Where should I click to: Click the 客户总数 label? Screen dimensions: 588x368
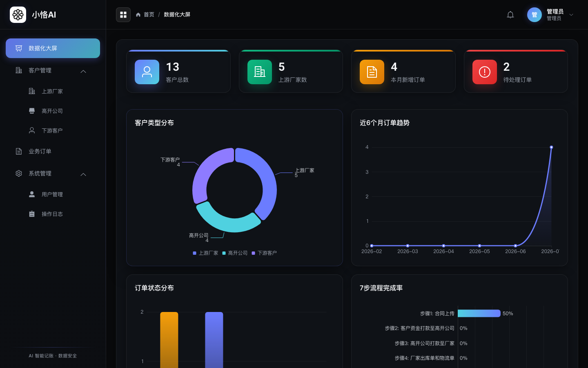177,80
